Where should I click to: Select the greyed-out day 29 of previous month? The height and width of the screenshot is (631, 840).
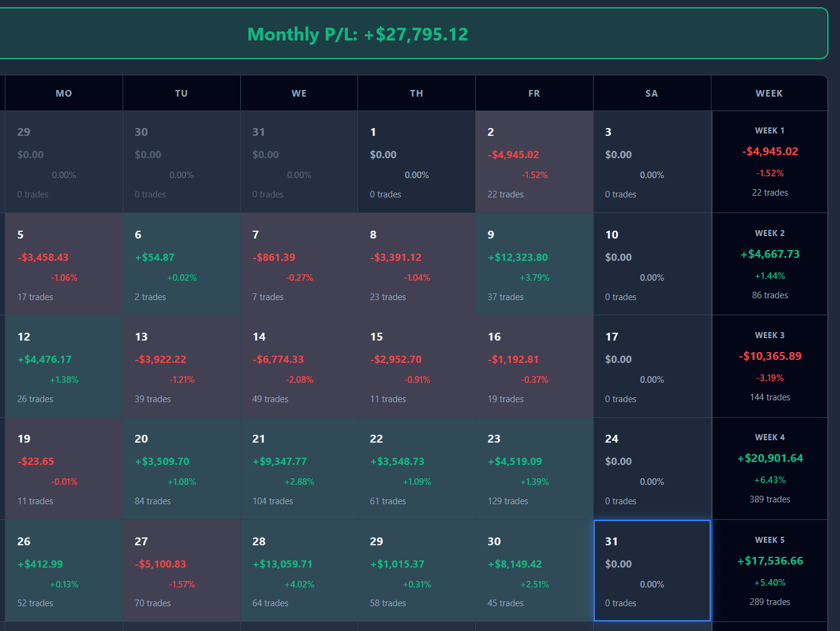[63, 162]
